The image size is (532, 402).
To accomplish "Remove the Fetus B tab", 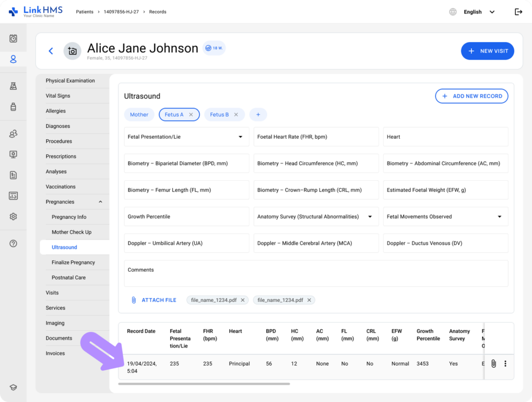I will click(x=236, y=115).
